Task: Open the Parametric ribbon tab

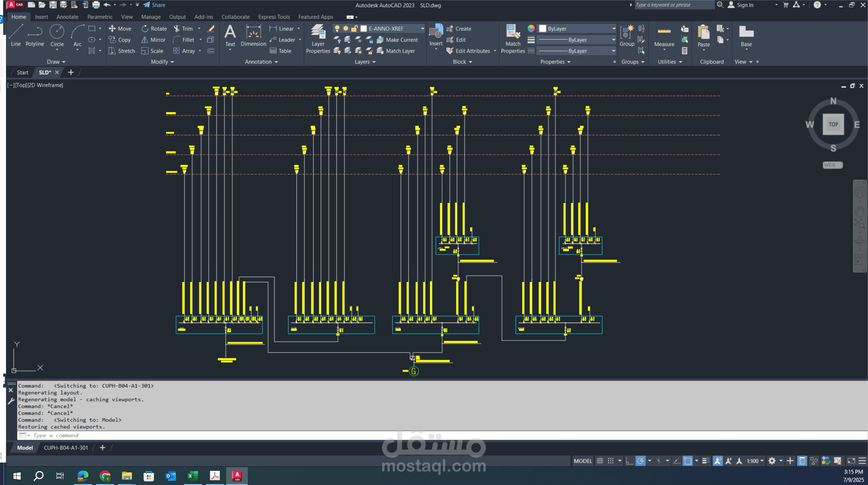Action: click(x=100, y=17)
